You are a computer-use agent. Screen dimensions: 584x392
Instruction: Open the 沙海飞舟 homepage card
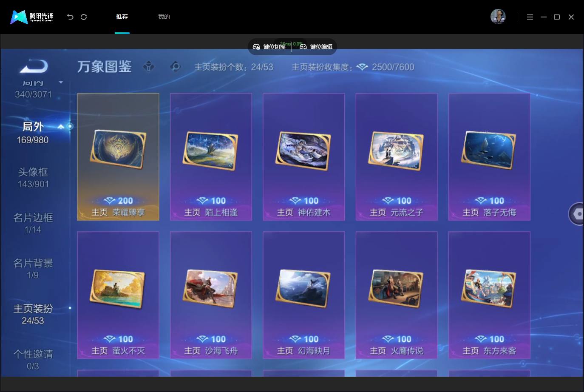click(211, 295)
